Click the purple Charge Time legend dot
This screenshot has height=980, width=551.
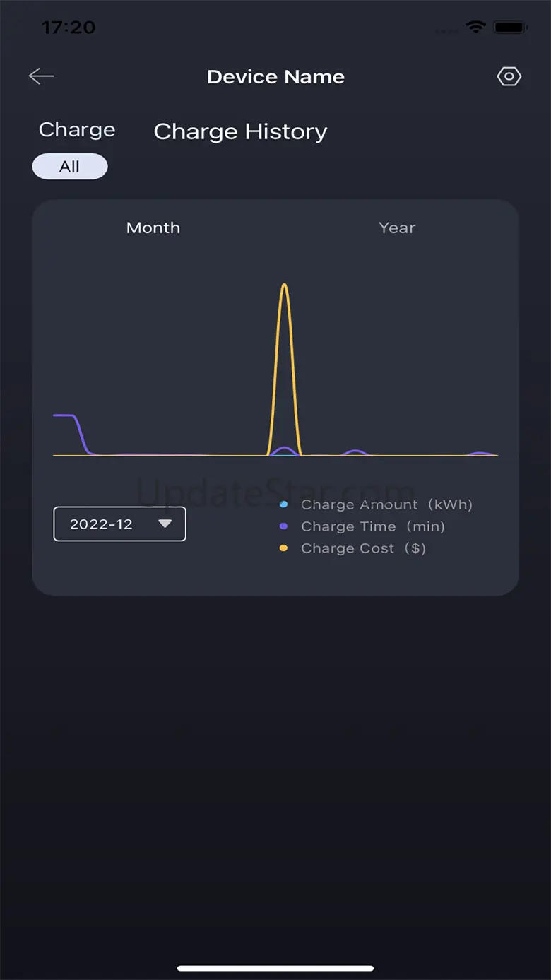pyautogui.click(x=283, y=526)
